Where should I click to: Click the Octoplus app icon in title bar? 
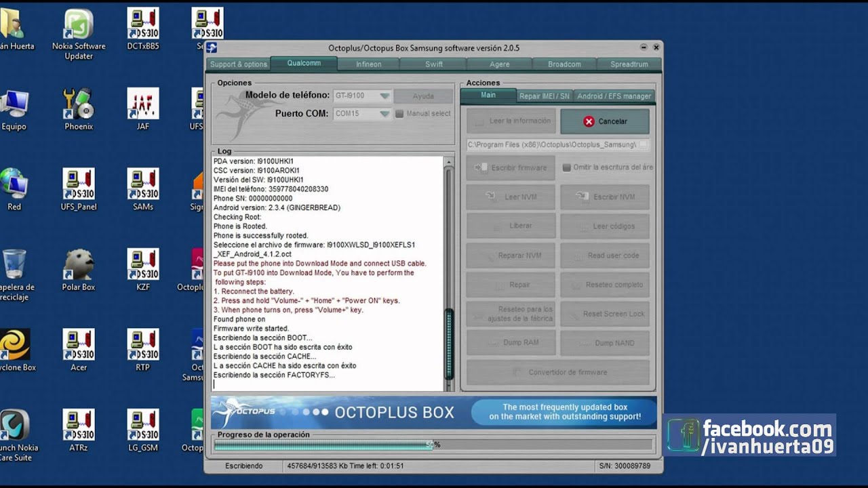[x=212, y=47]
